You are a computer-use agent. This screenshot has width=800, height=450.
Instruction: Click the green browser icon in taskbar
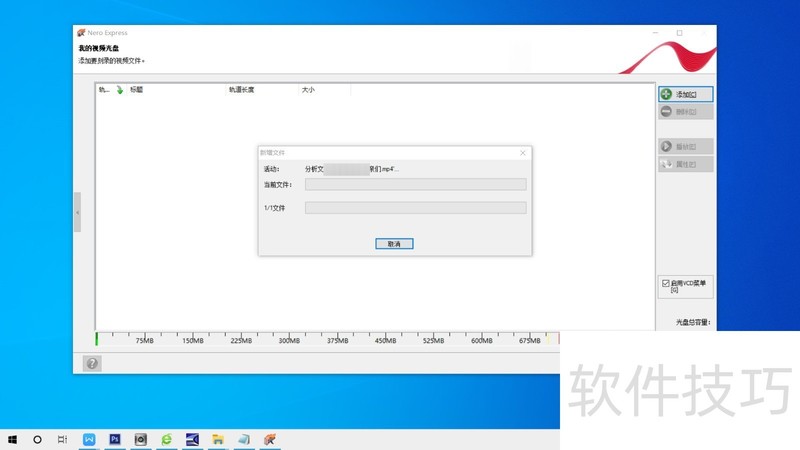167,439
